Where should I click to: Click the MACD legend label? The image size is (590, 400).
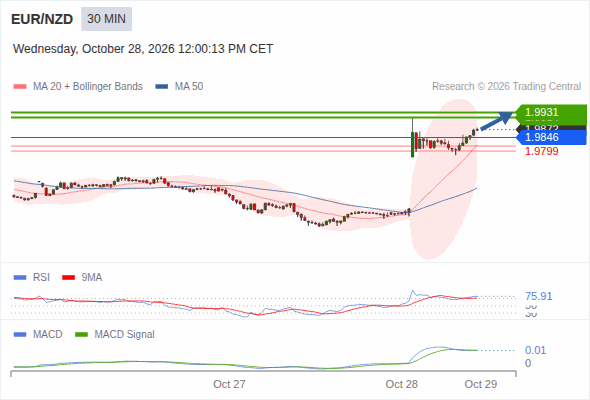[47, 335]
